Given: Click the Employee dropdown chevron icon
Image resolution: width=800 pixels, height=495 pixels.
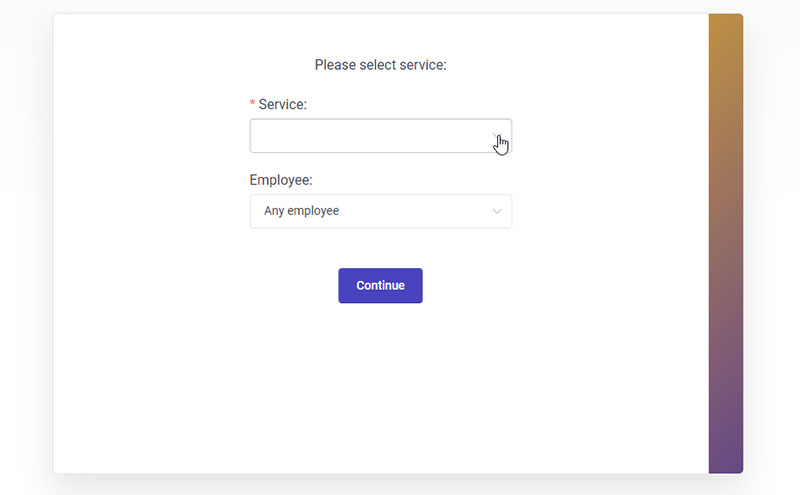Looking at the screenshot, I should point(497,211).
